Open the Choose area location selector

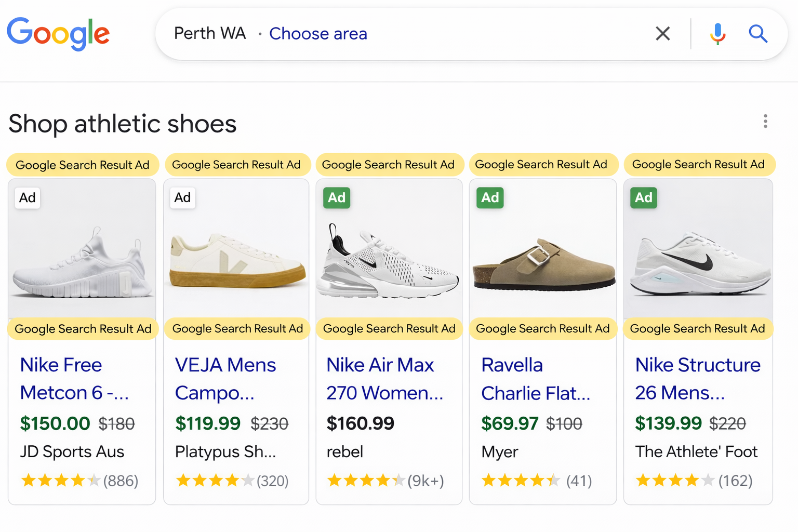318,33
